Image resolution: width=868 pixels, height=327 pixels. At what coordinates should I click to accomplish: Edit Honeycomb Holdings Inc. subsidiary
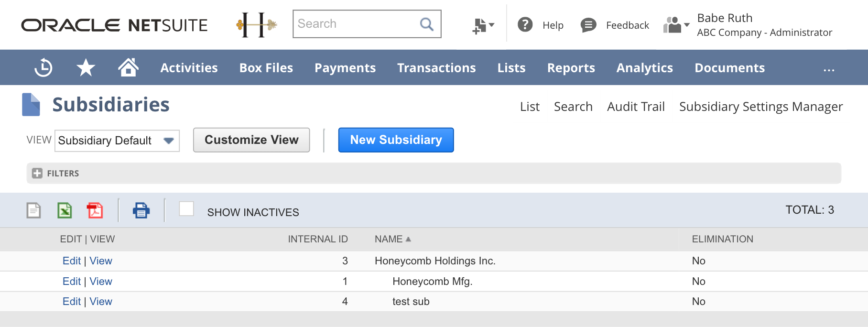(x=72, y=261)
